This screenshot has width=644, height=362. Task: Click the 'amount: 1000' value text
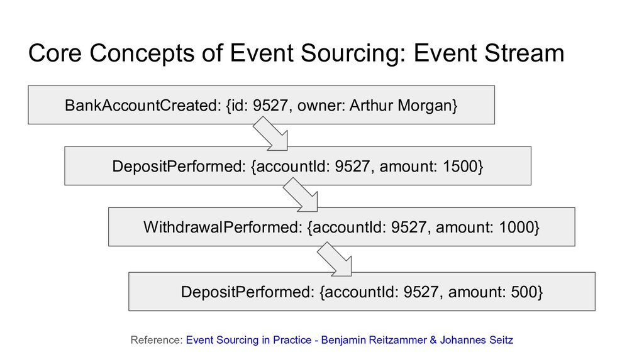tap(485, 228)
